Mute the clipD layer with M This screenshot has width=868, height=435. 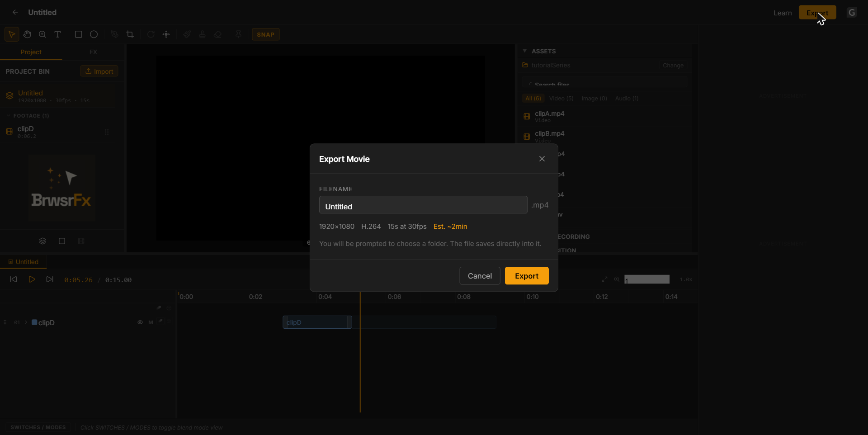(151, 322)
